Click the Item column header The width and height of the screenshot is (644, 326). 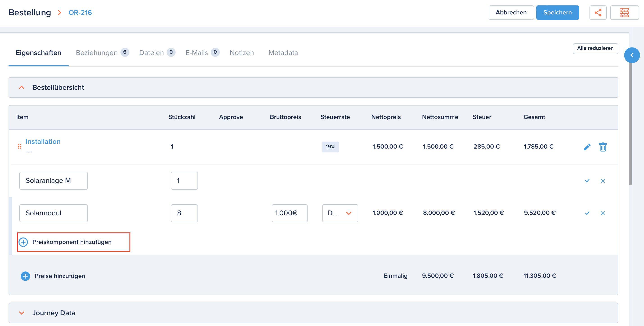pyautogui.click(x=22, y=117)
